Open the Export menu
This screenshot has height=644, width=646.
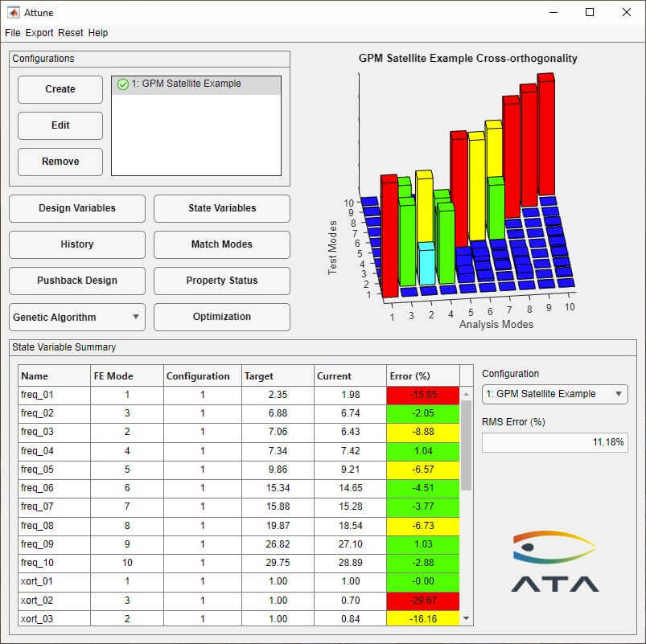(x=39, y=33)
